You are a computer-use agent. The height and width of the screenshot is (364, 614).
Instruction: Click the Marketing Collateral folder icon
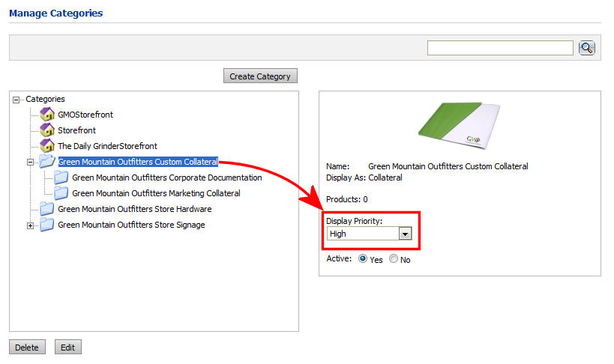[x=61, y=193]
